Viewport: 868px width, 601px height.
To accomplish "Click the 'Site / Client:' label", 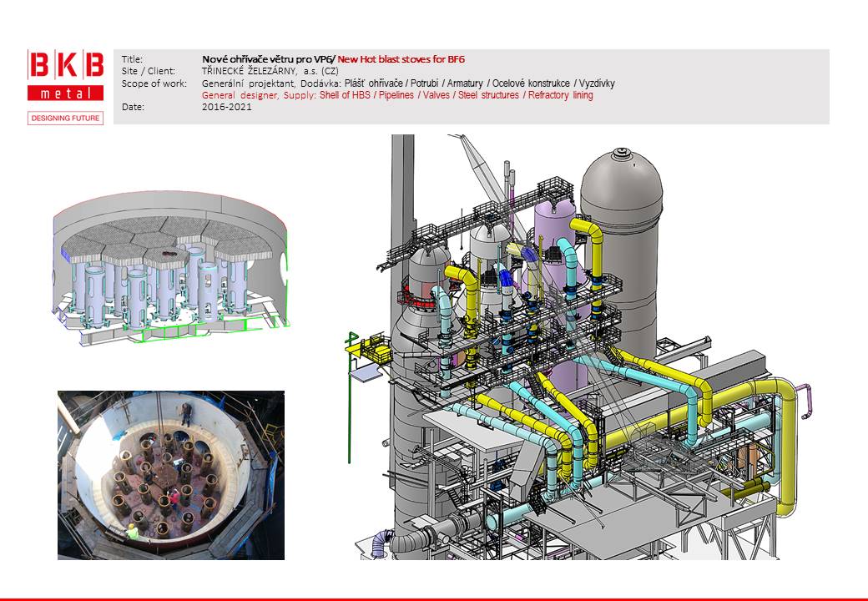I will (148, 71).
